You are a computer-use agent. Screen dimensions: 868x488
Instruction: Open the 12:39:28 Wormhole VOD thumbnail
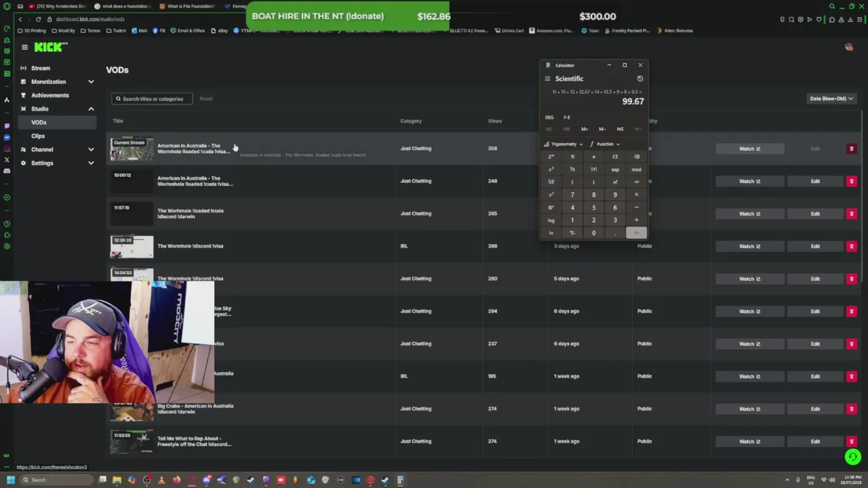tap(132, 246)
